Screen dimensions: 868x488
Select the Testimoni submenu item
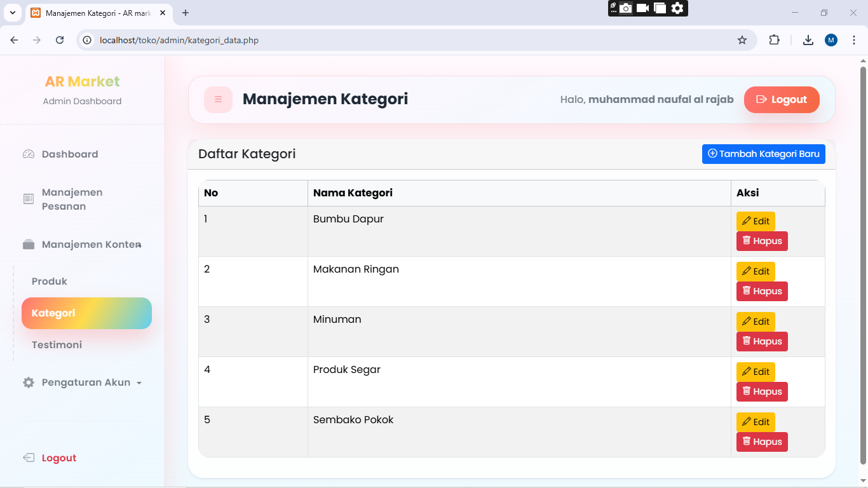click(x=57, y=345)
